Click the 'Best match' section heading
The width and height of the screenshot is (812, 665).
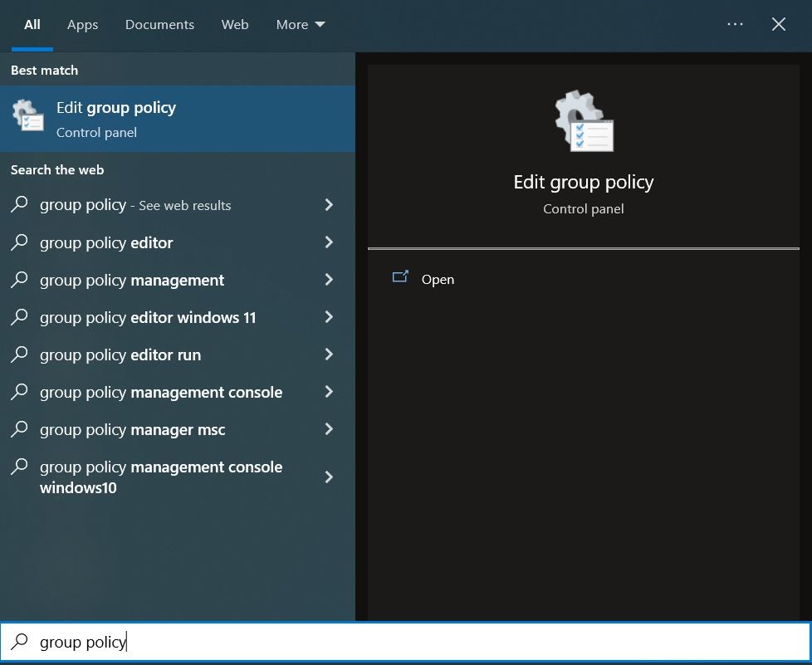45,70
